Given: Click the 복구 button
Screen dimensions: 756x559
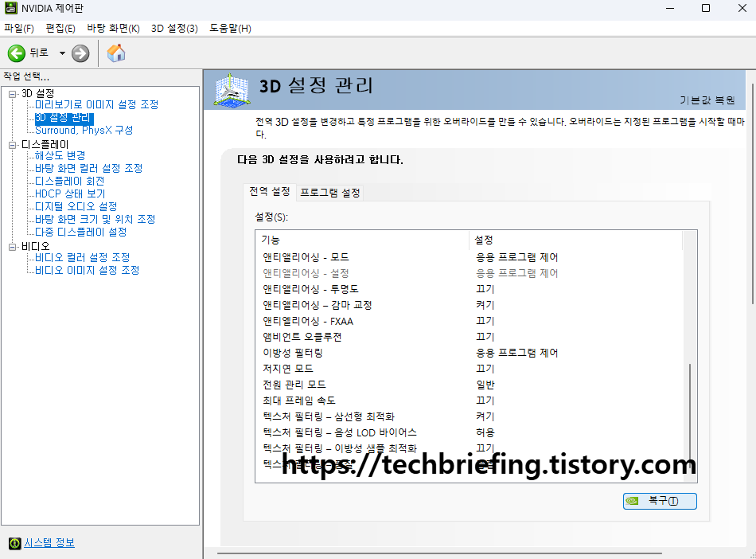Looking at the screenshot, I should pyautogui.click(x=660, y=501).
